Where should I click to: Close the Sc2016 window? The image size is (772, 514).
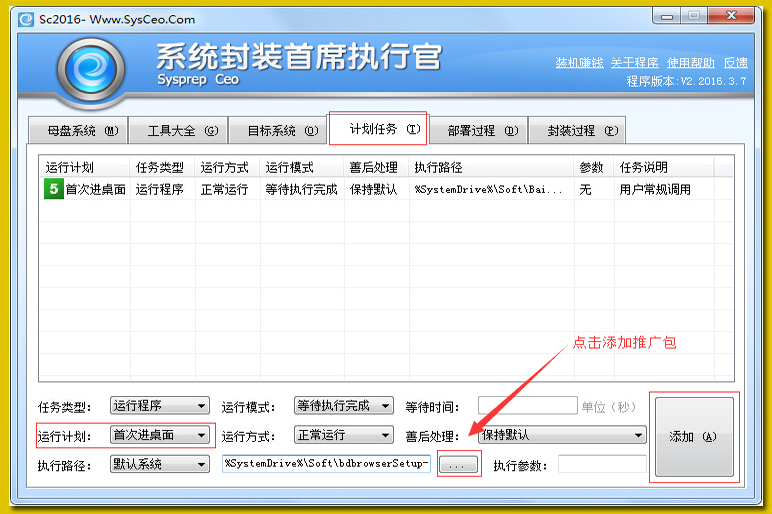click(x=731, y=16)
